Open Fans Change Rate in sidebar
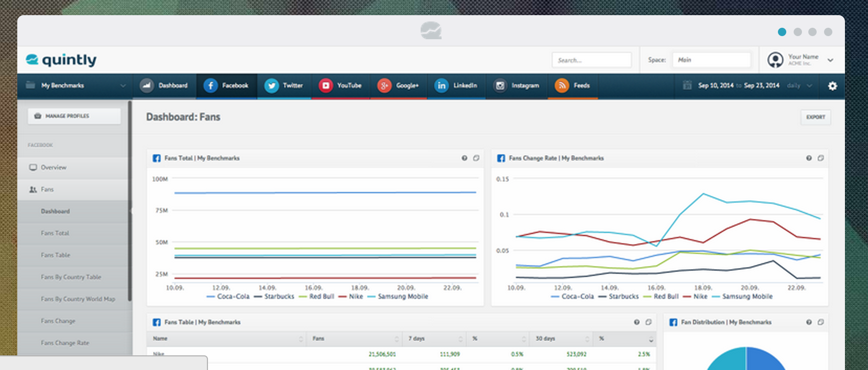Screen dimensions: 868x370 (73, 343)
